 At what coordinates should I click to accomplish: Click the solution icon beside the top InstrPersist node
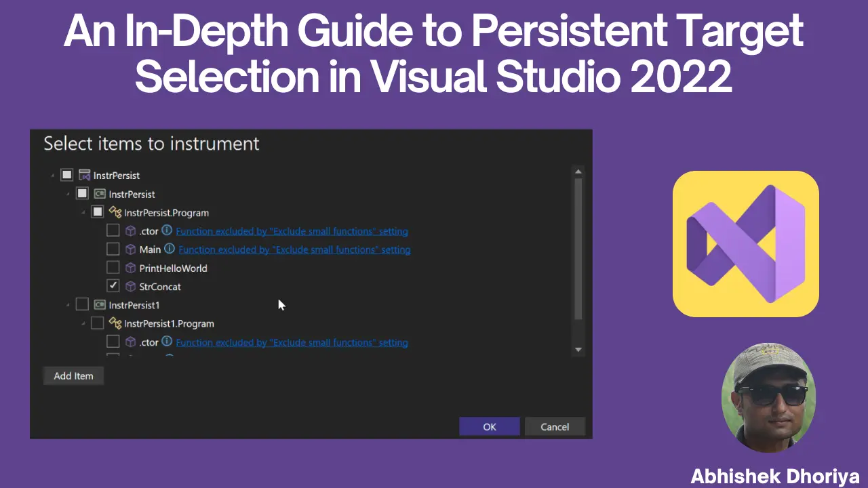pos(85,175)
